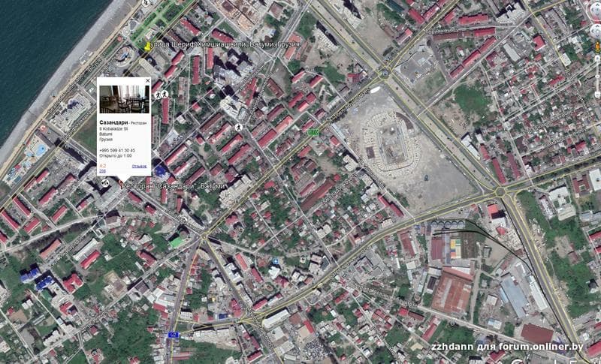Screen dimensions: 601x364
Task: Click the walking icon left of restaurant placemark
Action: coord(105,183)
